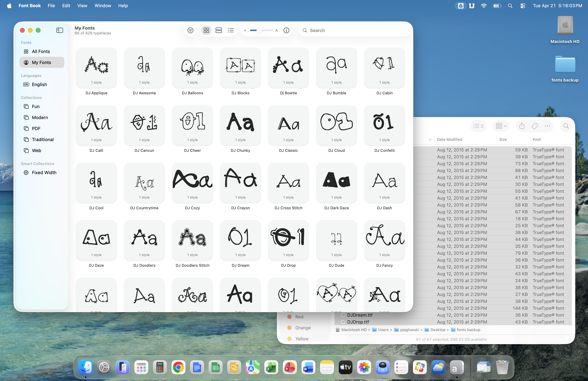588x381 pixels.
Task: Open the filter options button in toolbar
Action: tap(190, 30)
